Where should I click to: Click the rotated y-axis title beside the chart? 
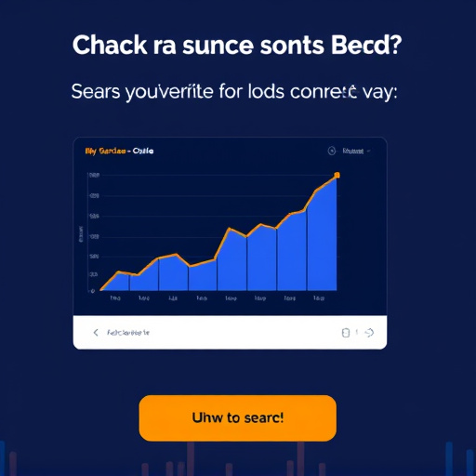81,234
